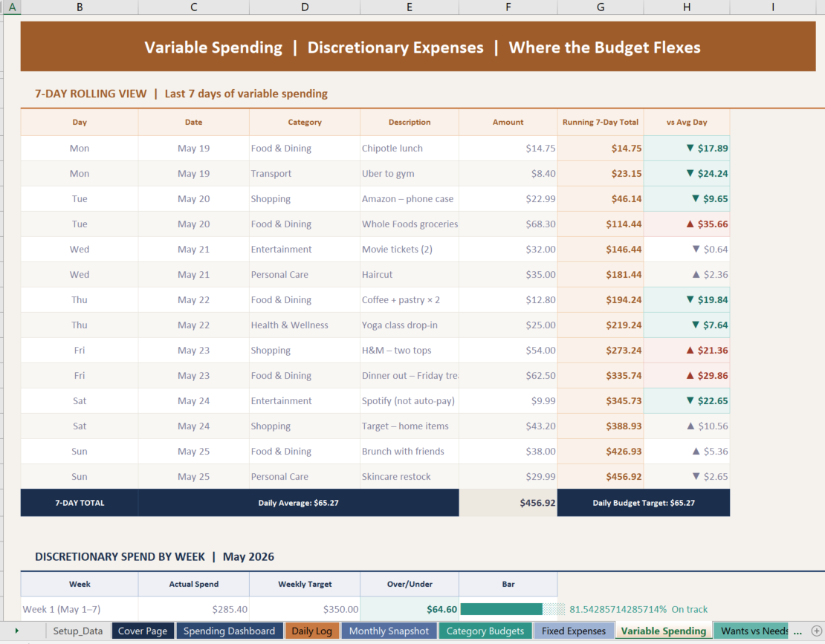Select the Movie tickets (2) cell
The height and width of the screenshot is (644, 825).
[410, 249]
